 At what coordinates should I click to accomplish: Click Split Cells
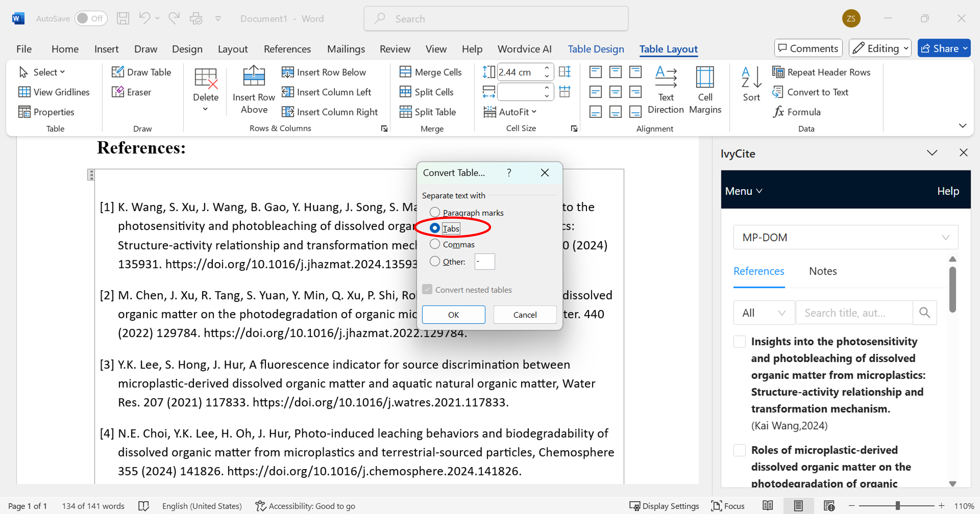[x=427, y=92]
